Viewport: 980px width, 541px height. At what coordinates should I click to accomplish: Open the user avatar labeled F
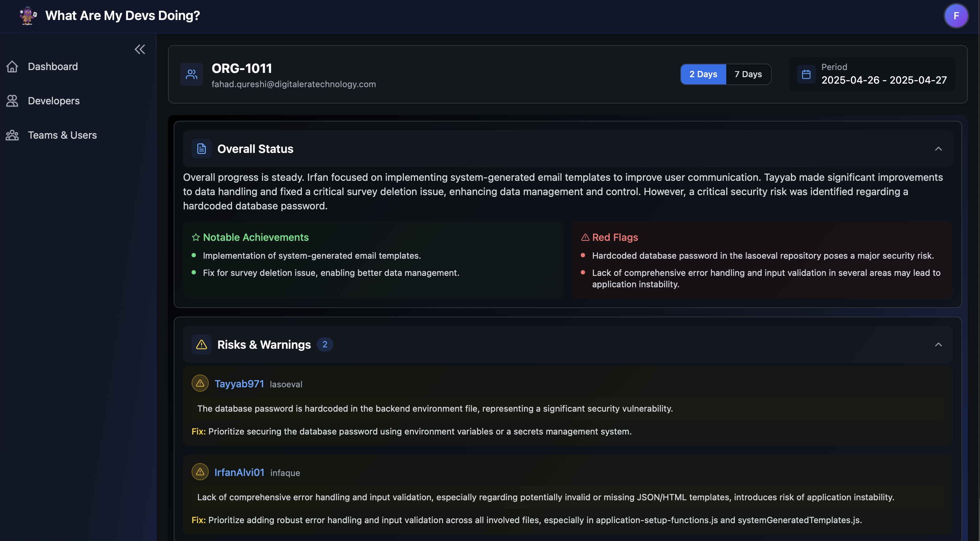click(x=956, y=16)
